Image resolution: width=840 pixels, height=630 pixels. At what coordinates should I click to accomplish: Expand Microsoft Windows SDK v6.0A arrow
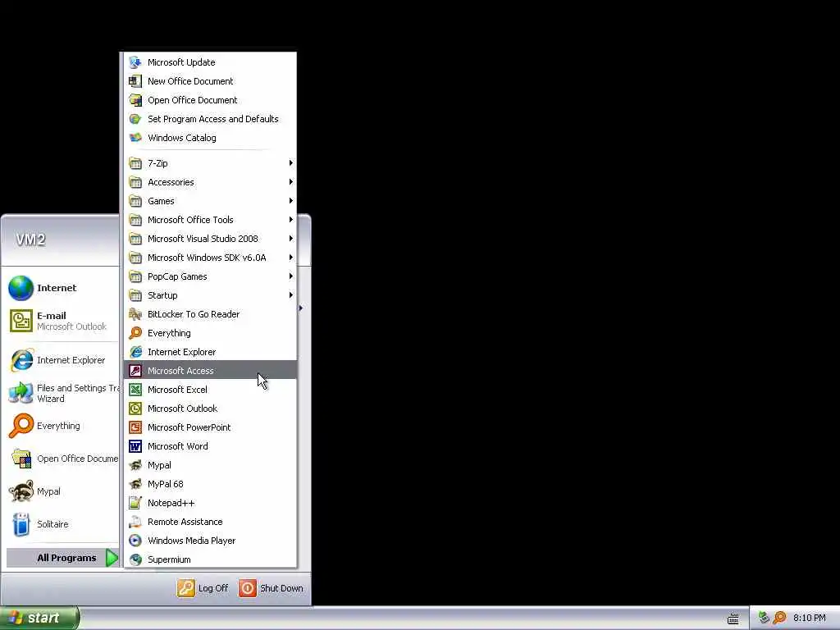291,257
